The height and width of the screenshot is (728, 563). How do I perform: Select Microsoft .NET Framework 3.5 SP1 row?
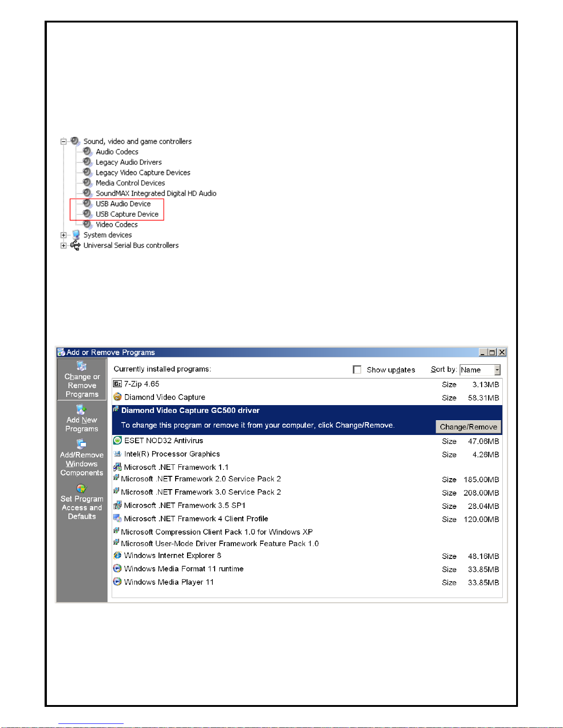click(307, 506)
